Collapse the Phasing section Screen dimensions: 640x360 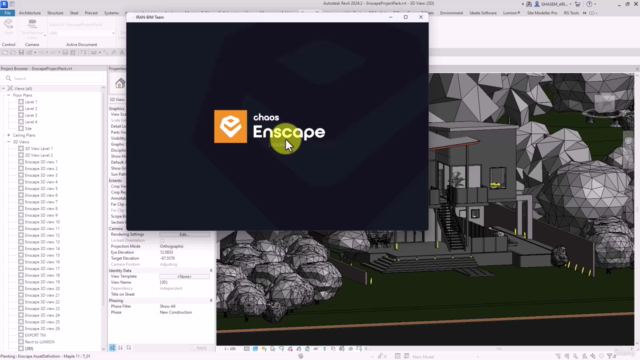coord(211,300)
